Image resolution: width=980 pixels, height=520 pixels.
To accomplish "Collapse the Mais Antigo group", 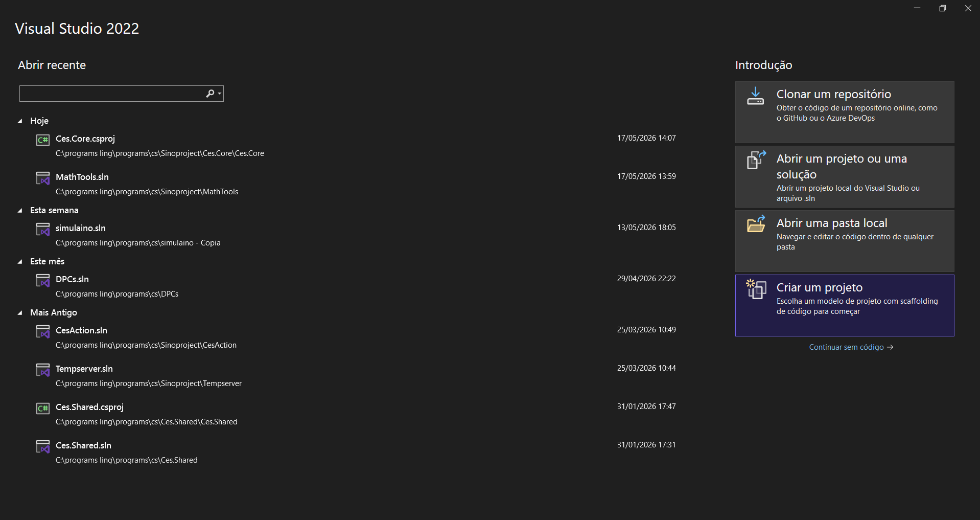I will [20, 313].
